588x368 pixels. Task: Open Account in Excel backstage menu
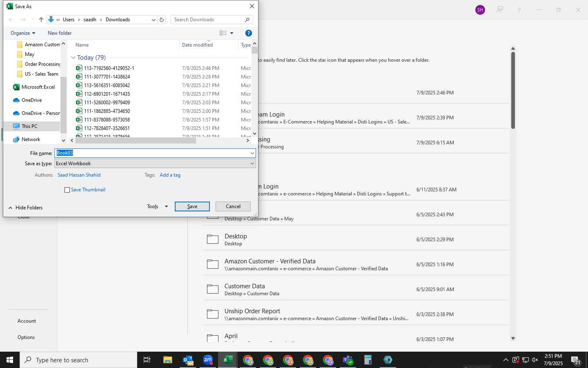(27, 321)
